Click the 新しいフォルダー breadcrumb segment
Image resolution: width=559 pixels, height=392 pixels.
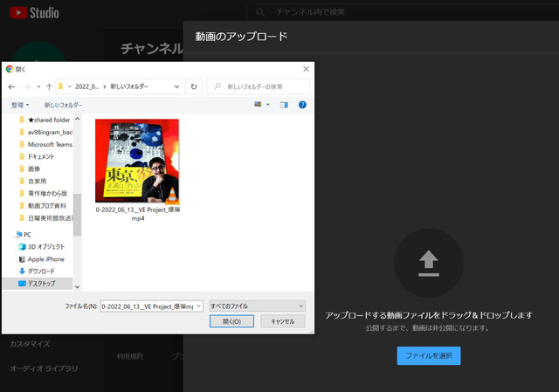coord(129,86)
